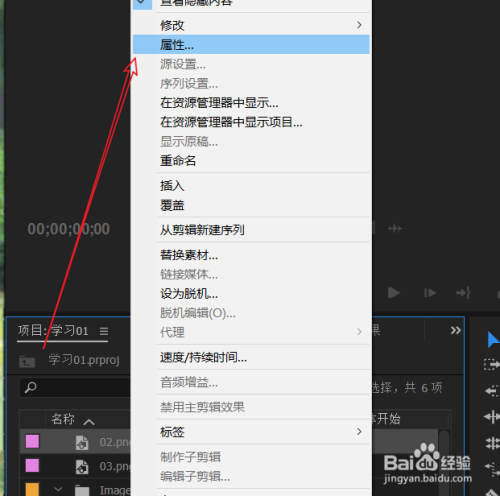Click the grayed 制作子剪辑 entry
The height and width of the screenshot is (496, 500).
click(x=251, y=457)
